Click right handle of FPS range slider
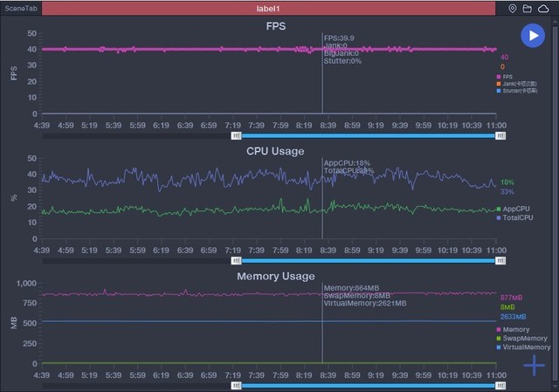559x392 pixels. [500, 136]
